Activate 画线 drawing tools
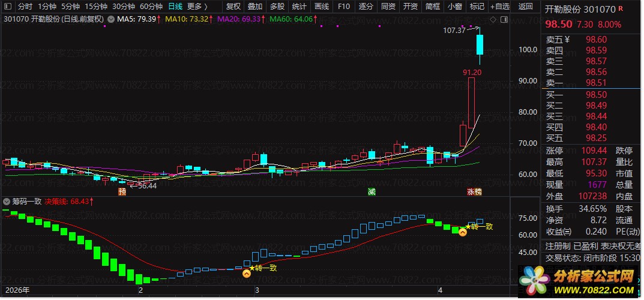The width and height of the screenshot is (644, 300). (x=322, y=7)
